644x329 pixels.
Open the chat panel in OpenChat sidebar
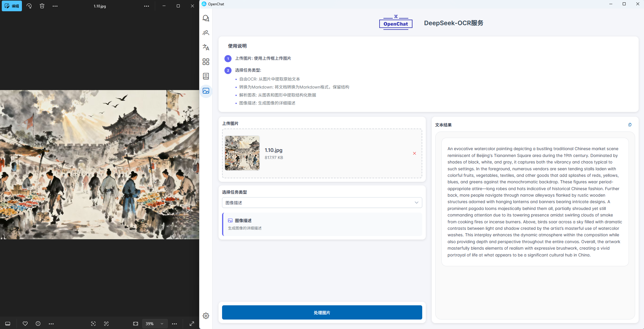[206, 18]
